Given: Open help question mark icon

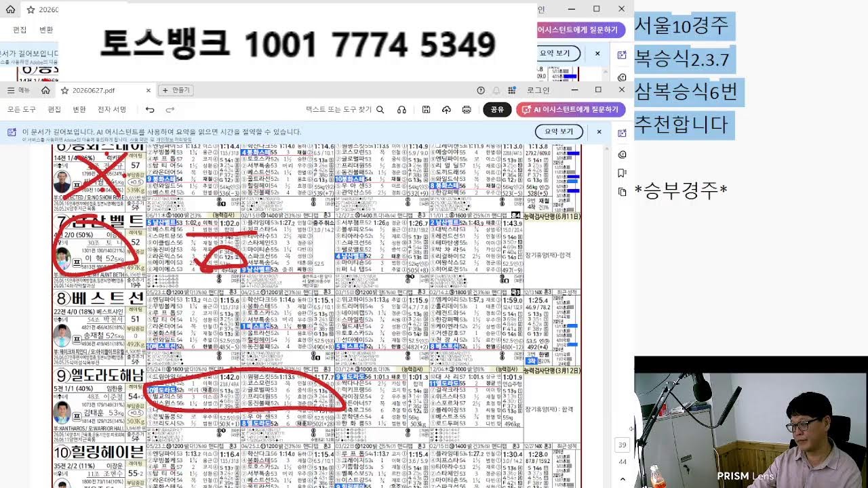Looking at the screenshot, I should 481,90.
